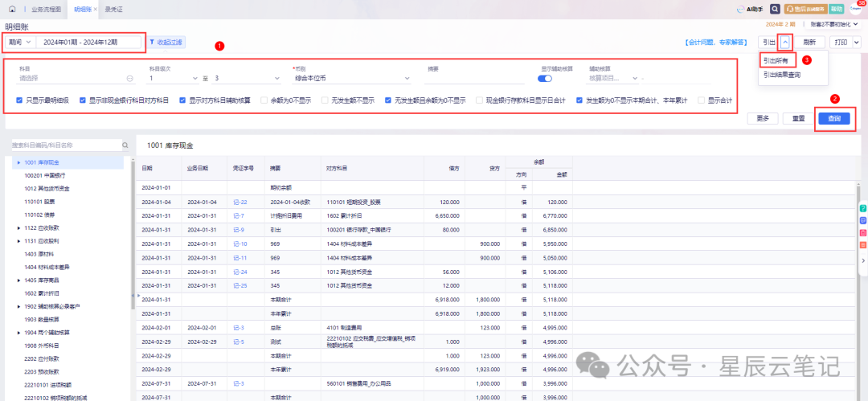The height and width of the screenshot is (401, 868).
Task: Click the 查询 button
Action: click(833, 118)
